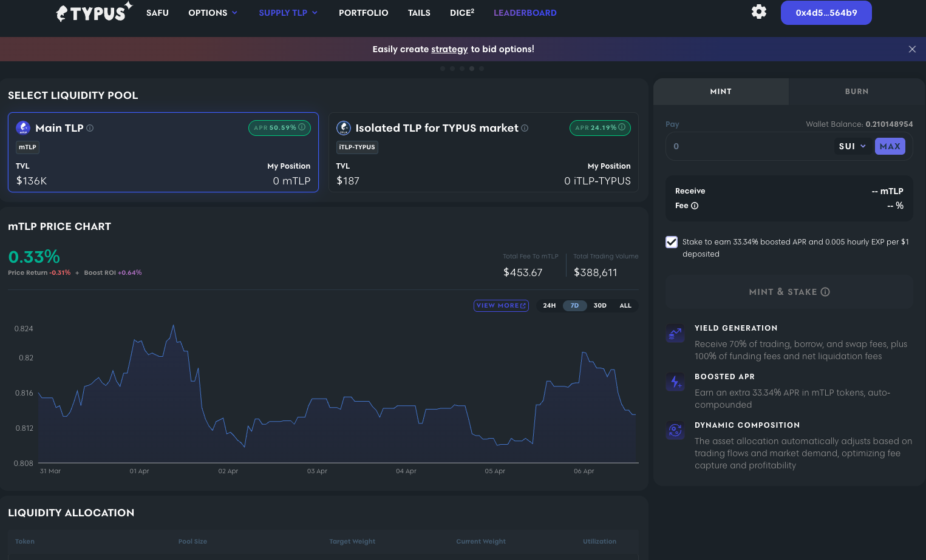Expand the OPTIONS menu chevron
This screenshot has height=560, width=926.
click(235, 12)
